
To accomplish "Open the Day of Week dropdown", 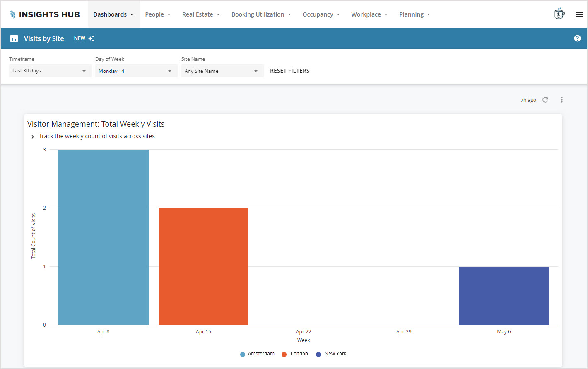I will [136, 71].
